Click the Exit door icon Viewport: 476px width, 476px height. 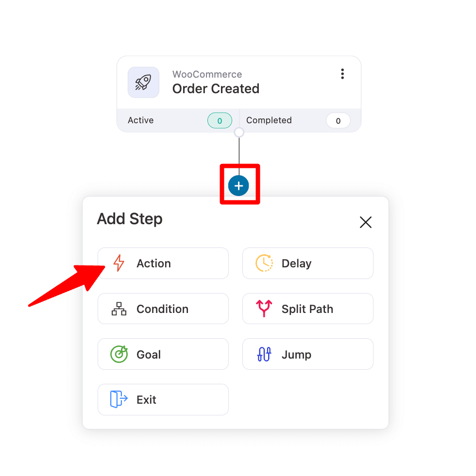(x=119, y=399)
